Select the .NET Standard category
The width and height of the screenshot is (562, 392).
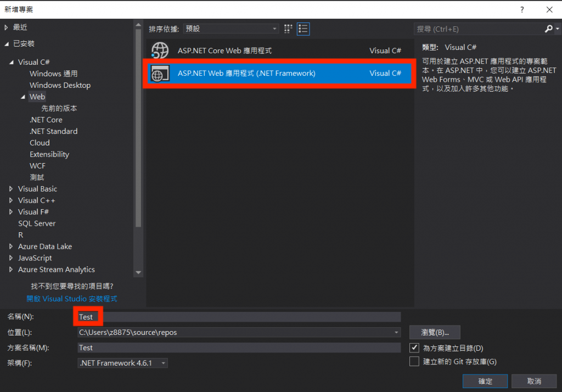53,131
